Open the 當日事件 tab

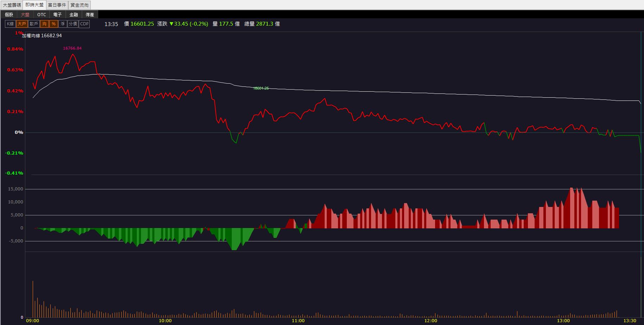click(x=57, y=5)
